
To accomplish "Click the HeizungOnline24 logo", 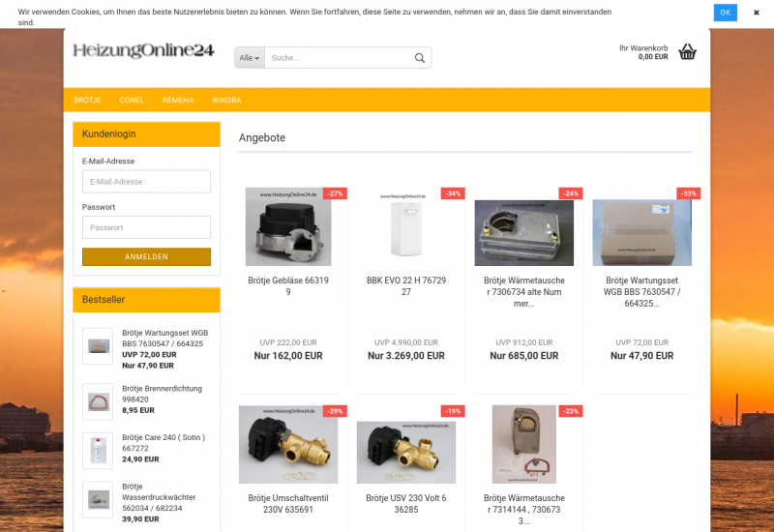I will pos(143,50).
